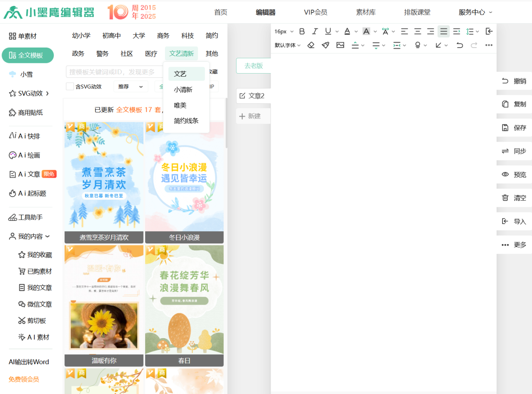The height and width of the screenshot is (394, 532).
Task: Apply justify text alignment
Action: coord(443,31)
